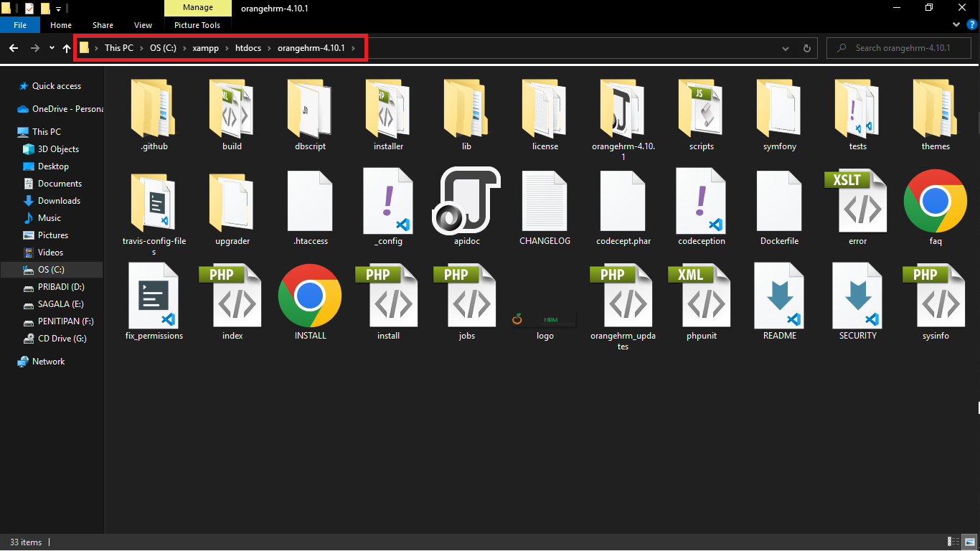Select the .htaccess file
The image size is (980, 551).
pos(311,209)
